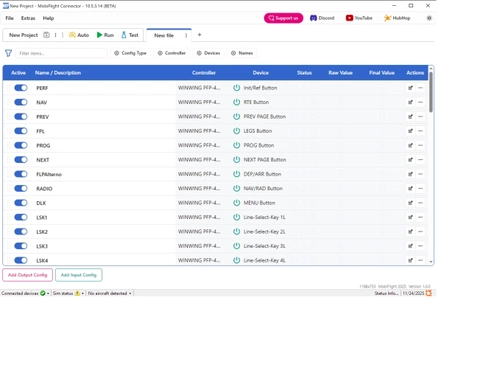Screen dimensions: 500x376
Task: Open settings gear icon top right
Action: click(429, 18)
